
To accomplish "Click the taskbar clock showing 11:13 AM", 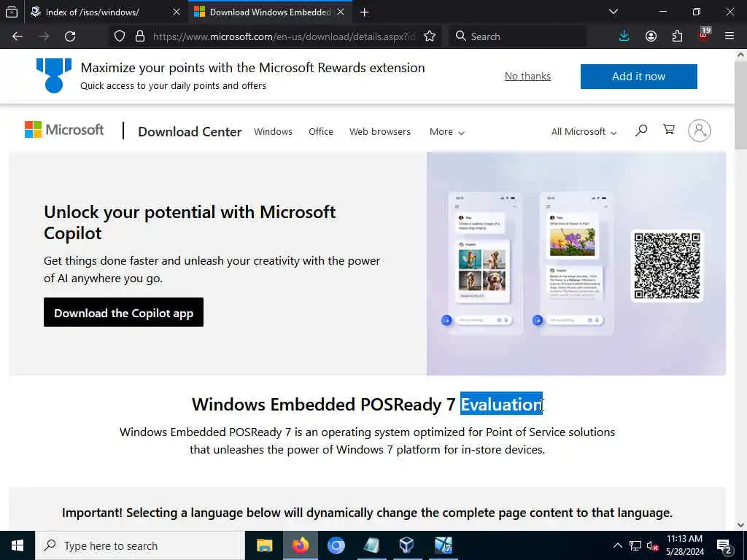I will pos(684,545).
